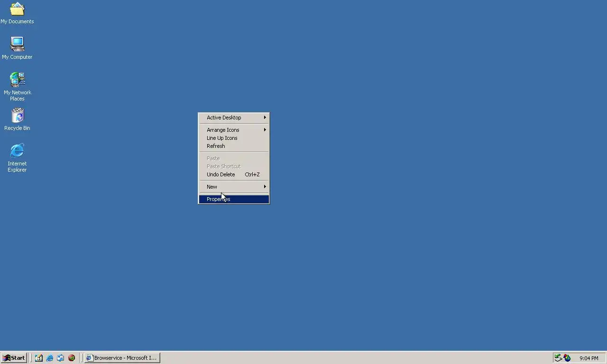Launch Outlook Express from Quick Launch
607x364 pixels.
pyautogui.click(x=61, y=358)
